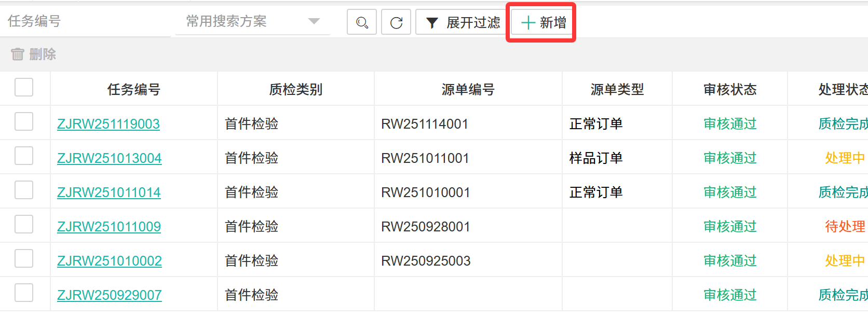868x331 pixels.
Task: Open task link ZJRW251010002
Action: 109,261
